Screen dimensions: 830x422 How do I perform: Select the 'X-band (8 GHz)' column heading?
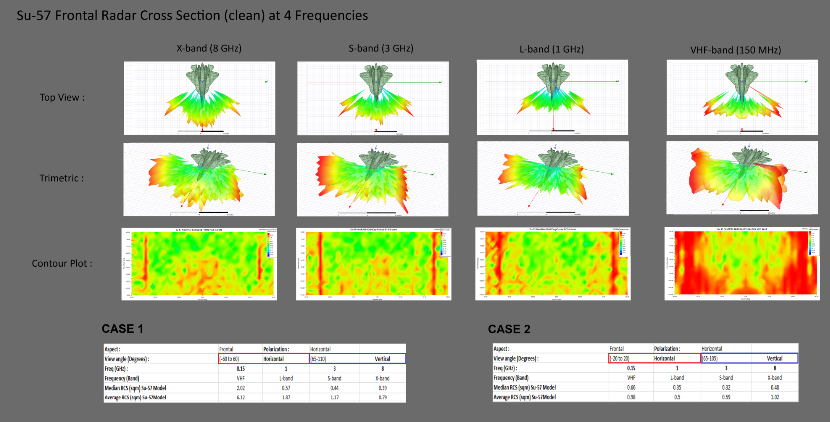(209, 48)
